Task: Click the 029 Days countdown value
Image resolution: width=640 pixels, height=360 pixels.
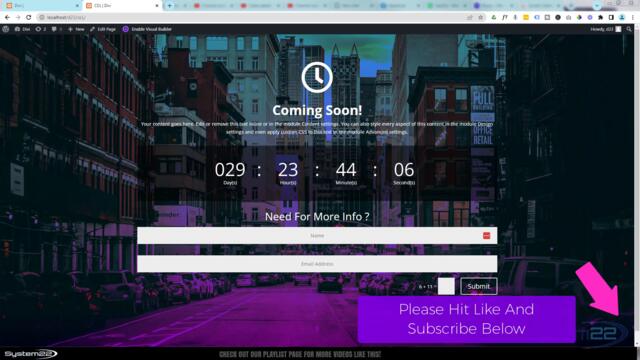Action: pyautogui.click(x=230, y=170)
